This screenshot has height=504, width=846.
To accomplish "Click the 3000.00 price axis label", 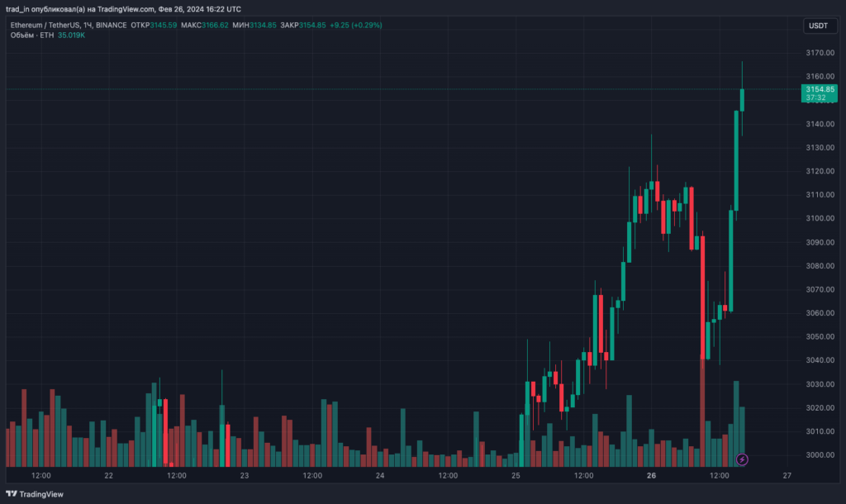I will [x=820, y=455].
